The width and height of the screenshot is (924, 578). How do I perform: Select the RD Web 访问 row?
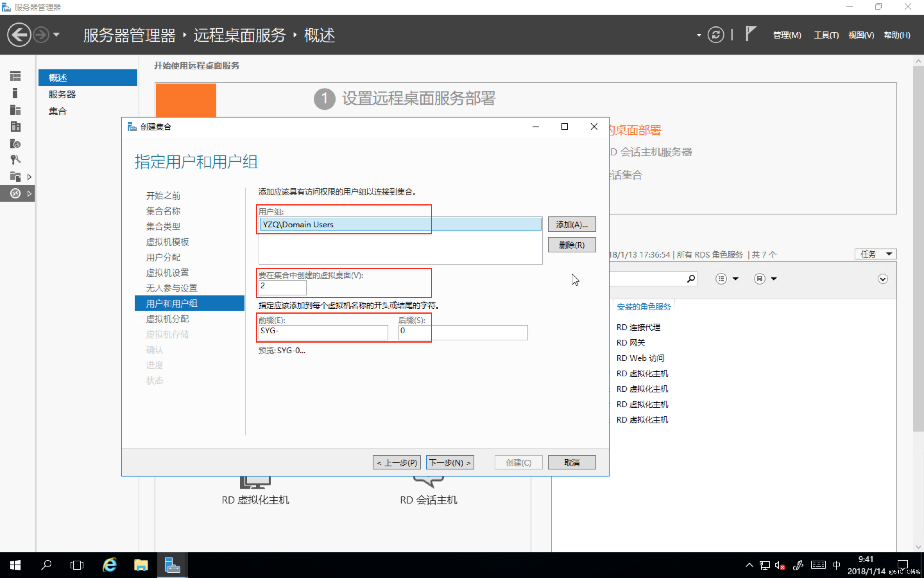(x=640, y=358)
